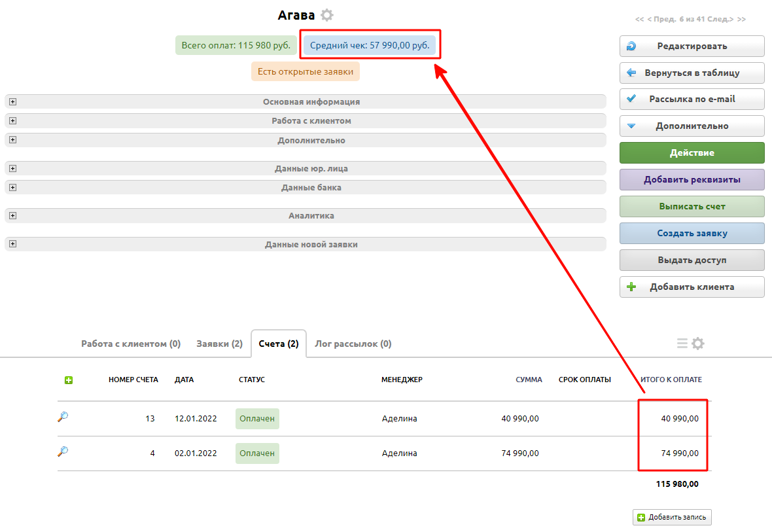This screenshot has width=772, height=532.
Task: Switch to the Заявки (2) tab
Action: [219, 344]
